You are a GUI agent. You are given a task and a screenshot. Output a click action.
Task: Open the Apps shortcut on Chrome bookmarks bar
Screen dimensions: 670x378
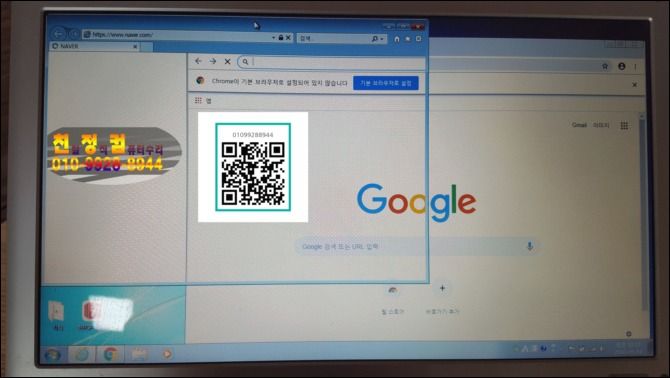click(x=203, y=101)
